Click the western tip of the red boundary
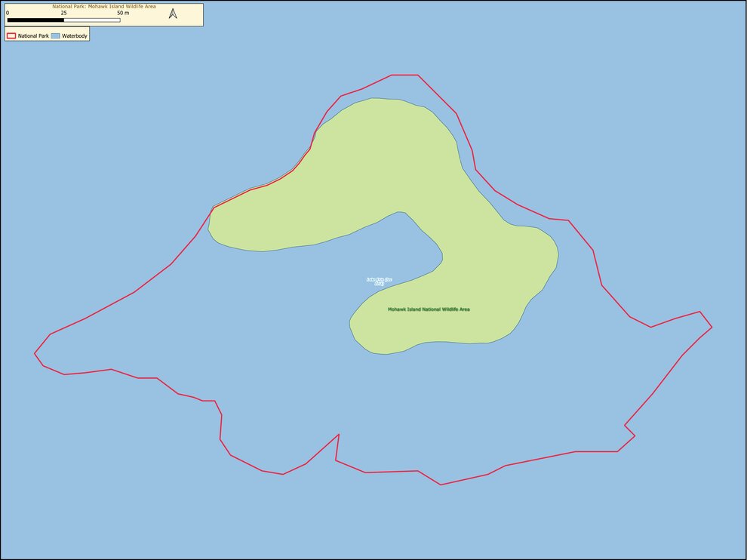The image size is (747, 560). [35, 352]
